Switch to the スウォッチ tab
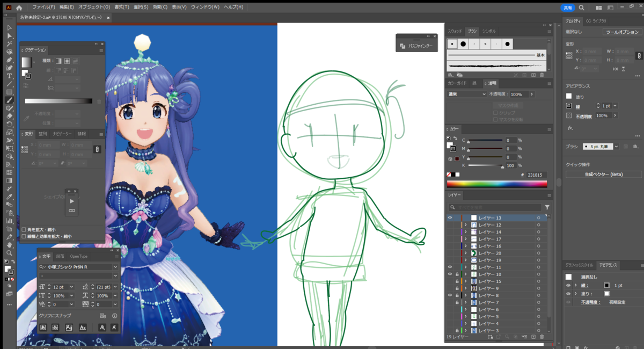Image resolution: width=644 pixels, height=349 pixels. coord(455,31)
